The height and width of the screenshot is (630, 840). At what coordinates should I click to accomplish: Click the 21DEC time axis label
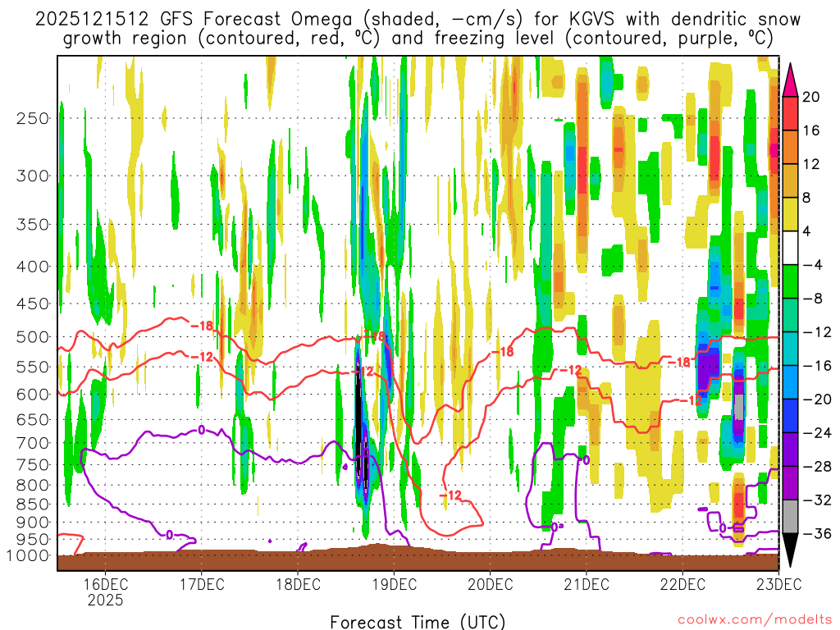pos(586,583)
